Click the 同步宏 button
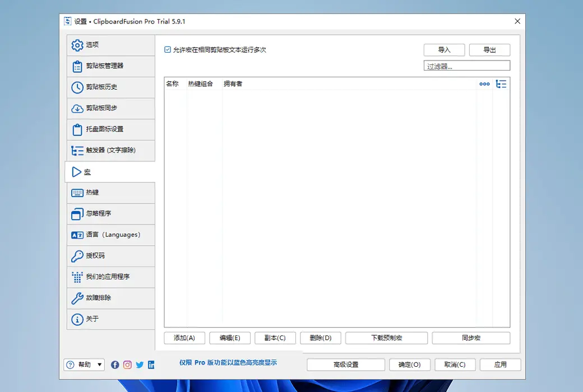The height and width of the screenshot is (392, 583). (x=471, y=338)
